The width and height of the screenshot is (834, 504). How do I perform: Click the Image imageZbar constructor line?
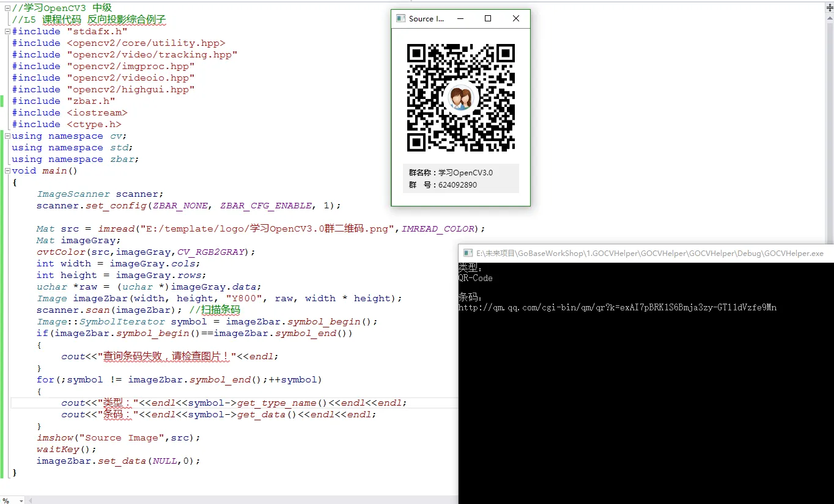220,298
